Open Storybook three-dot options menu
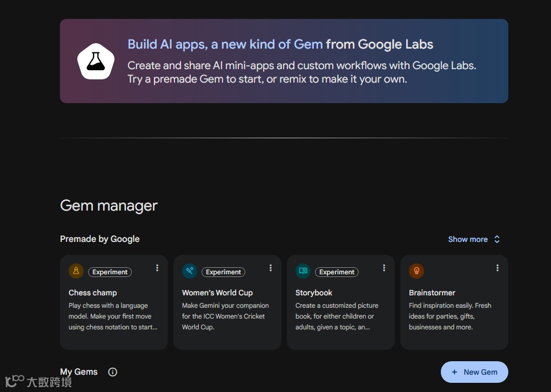551x392 pixels. (384, 268)
